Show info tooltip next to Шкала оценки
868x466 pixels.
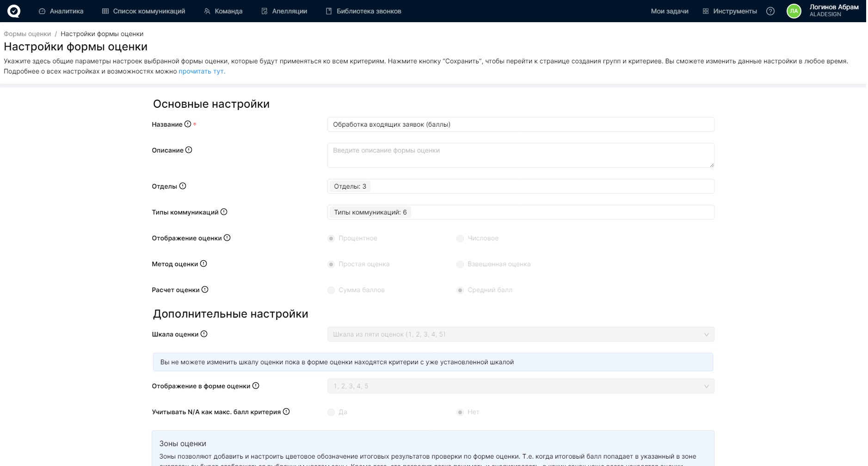coord(204,334)
